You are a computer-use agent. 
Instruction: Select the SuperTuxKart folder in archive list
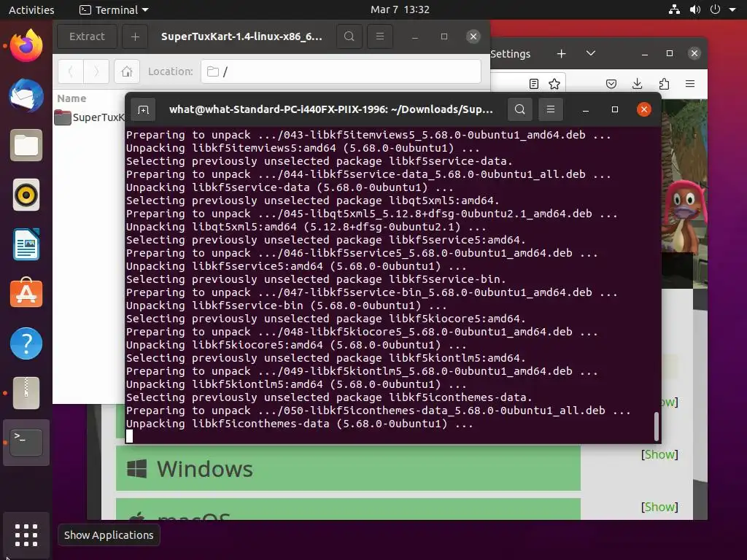(90, 117)
